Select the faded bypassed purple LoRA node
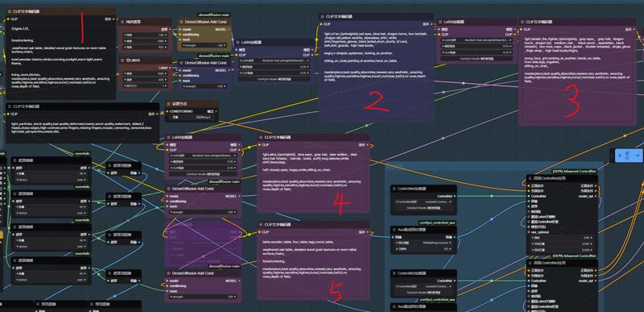This screenshot has height=312, width=644. coord(203,244)
